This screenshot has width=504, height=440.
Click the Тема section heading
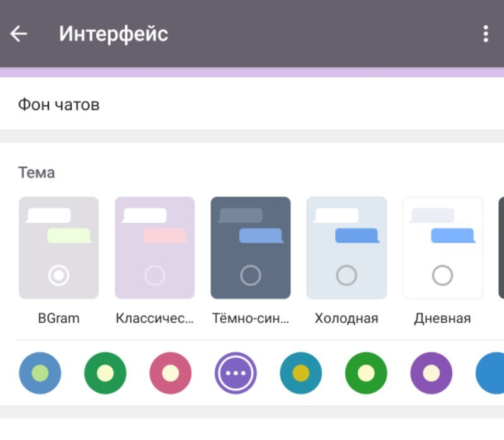coord(37,172)
